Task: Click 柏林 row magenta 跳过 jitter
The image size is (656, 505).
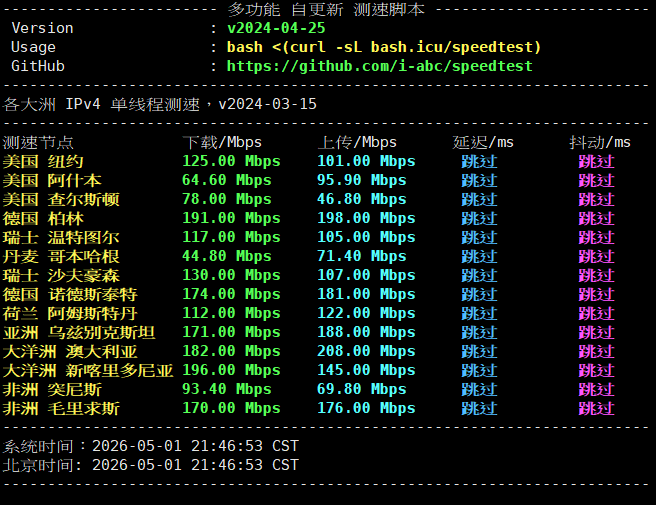Action: tap(596, 218)
